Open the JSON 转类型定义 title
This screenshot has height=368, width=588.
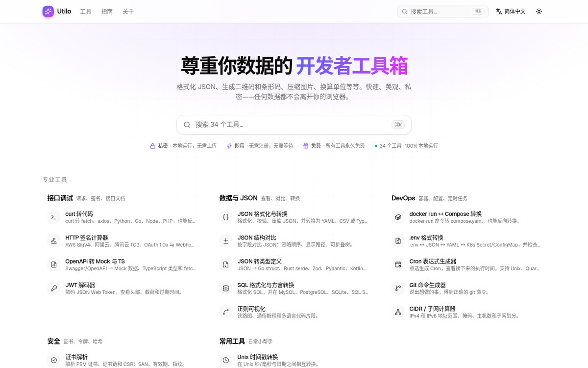coord(259,262)
